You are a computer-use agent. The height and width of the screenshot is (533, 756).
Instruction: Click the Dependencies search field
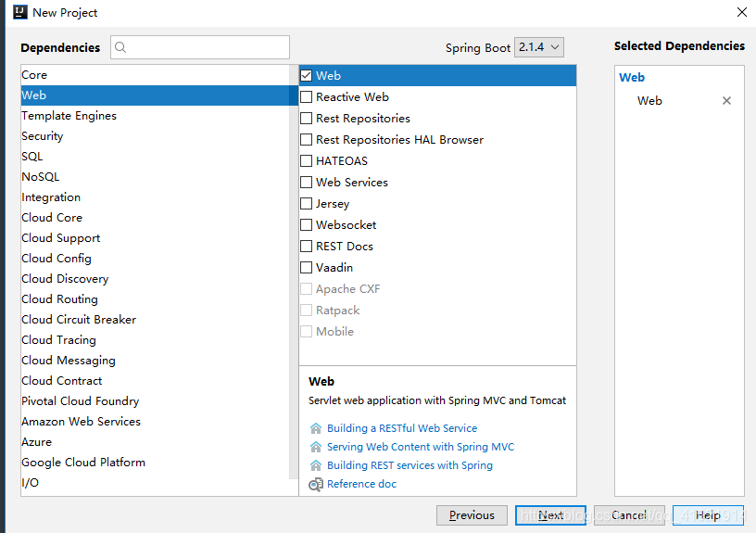point(200,47)
